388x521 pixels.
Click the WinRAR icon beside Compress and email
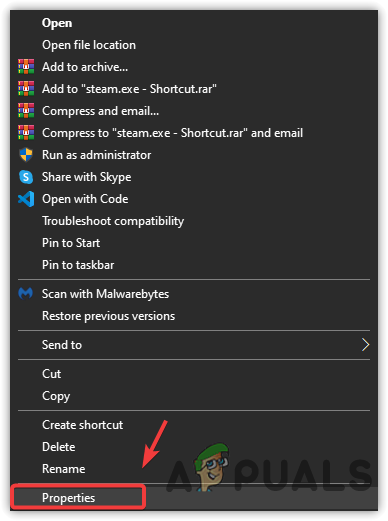[26, 111]
